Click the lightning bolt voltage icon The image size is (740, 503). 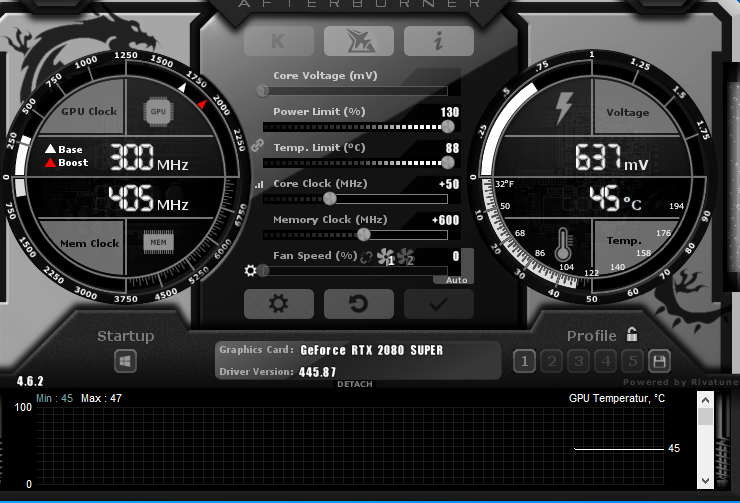click(x=564, y=108)
